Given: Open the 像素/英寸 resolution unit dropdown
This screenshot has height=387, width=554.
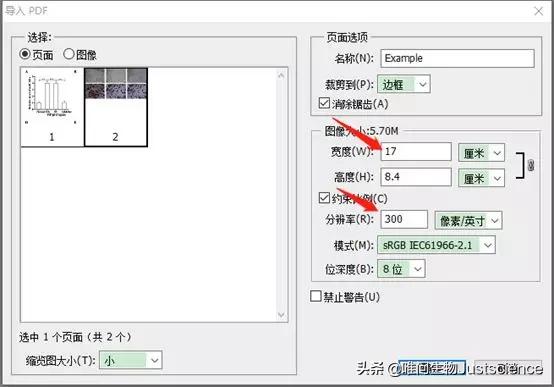Looking at the screenshot, I should [468, 221].
